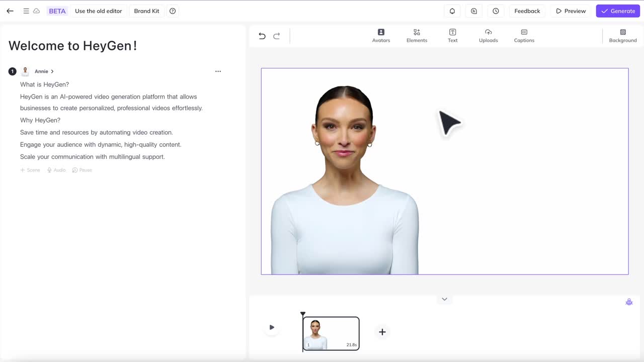
Task: Open the scene three-dot options menu
Action: (218, 71)
